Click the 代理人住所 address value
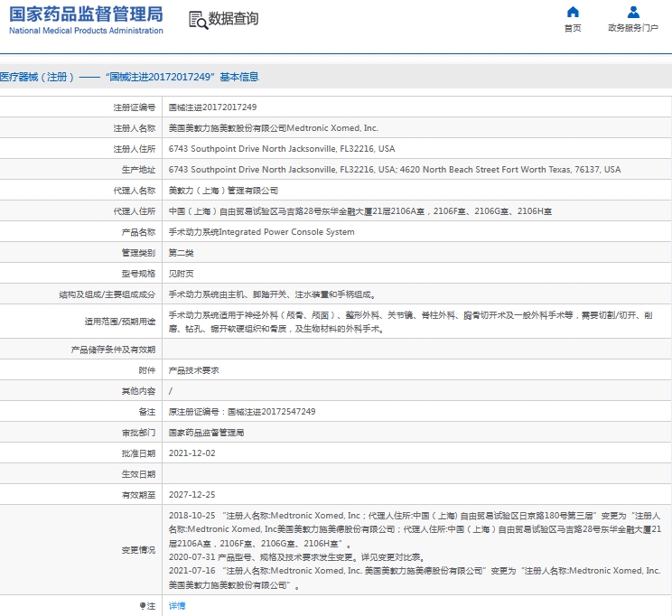Screen dimensions: 672x616 [360, 211]
